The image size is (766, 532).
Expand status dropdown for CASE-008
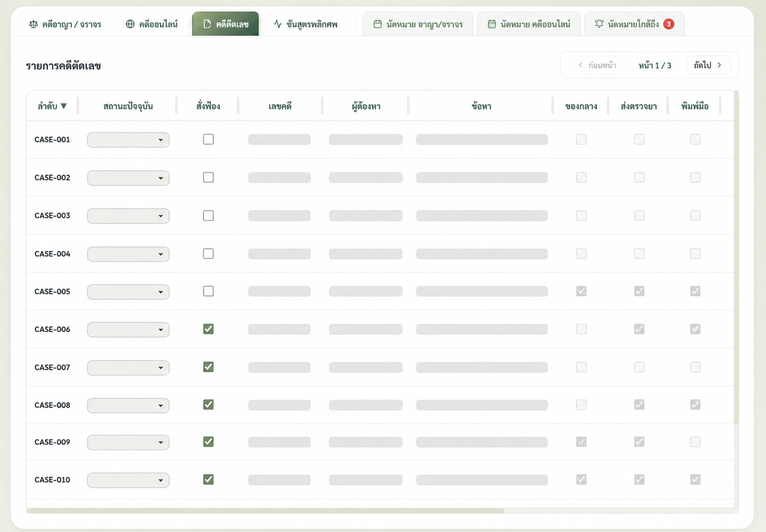pyautogui.click(x=128, y=405)
